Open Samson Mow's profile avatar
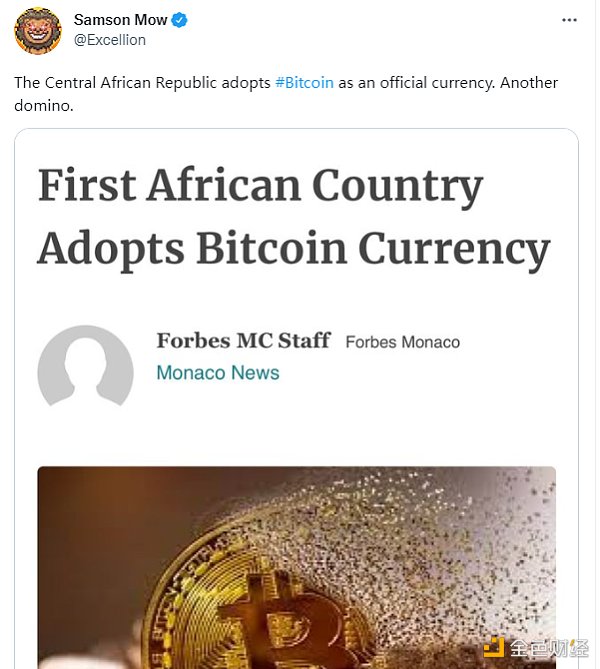The width and height of the screenshot is (600, 669). [x=38, y=30]
